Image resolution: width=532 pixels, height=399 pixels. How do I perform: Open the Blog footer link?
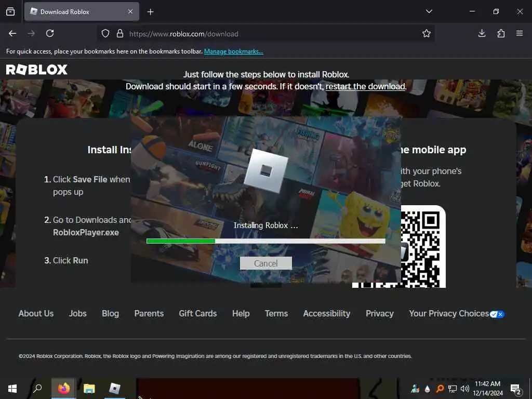110,313
